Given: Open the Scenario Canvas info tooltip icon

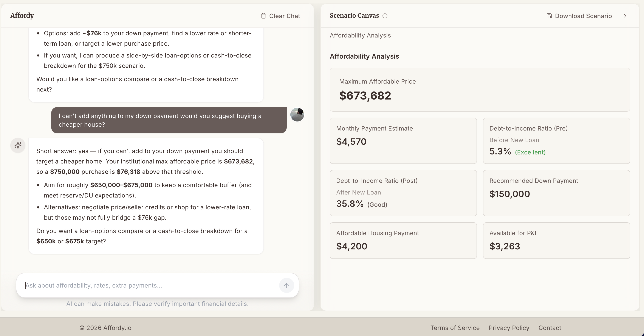Looking at the screenshot, I should pos(385,16).
